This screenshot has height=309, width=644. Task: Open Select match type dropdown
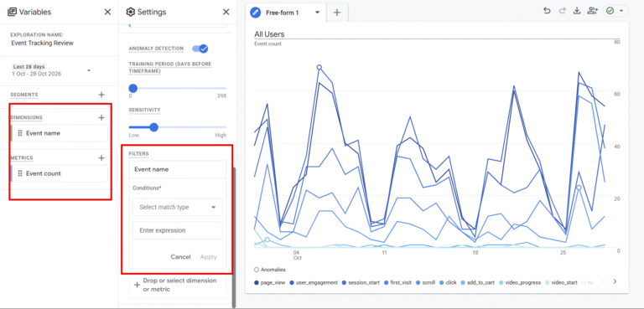coord(178,207)
